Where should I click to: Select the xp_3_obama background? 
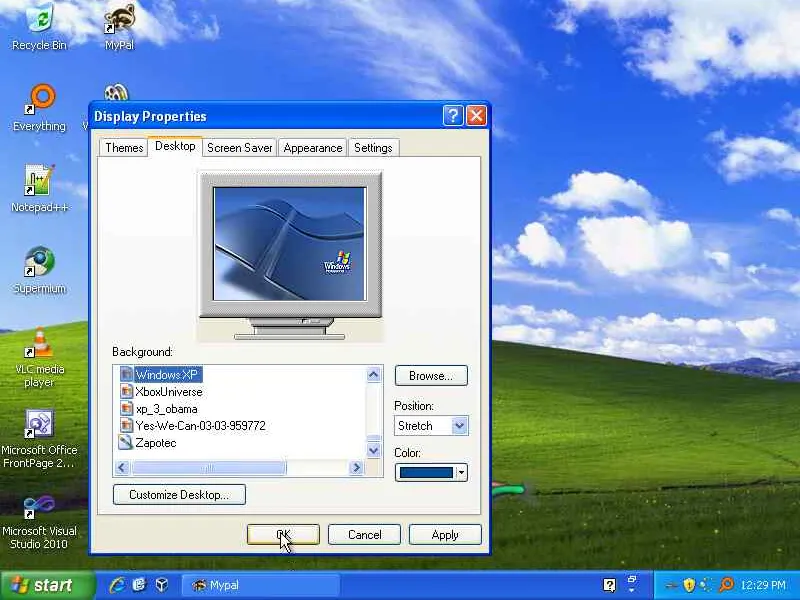(x=159, y=409)
